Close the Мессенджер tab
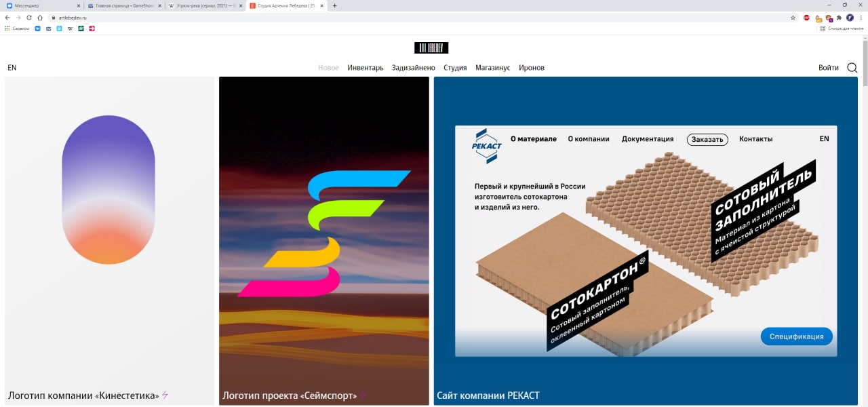This screenshot has width=868, height=407. pyautogui.click(x=77, y=5)
